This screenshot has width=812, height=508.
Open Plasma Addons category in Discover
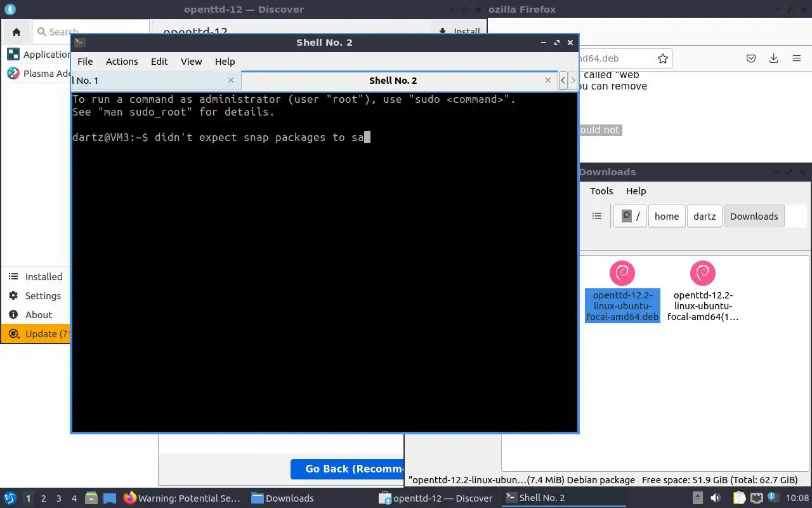click(39, 73)
